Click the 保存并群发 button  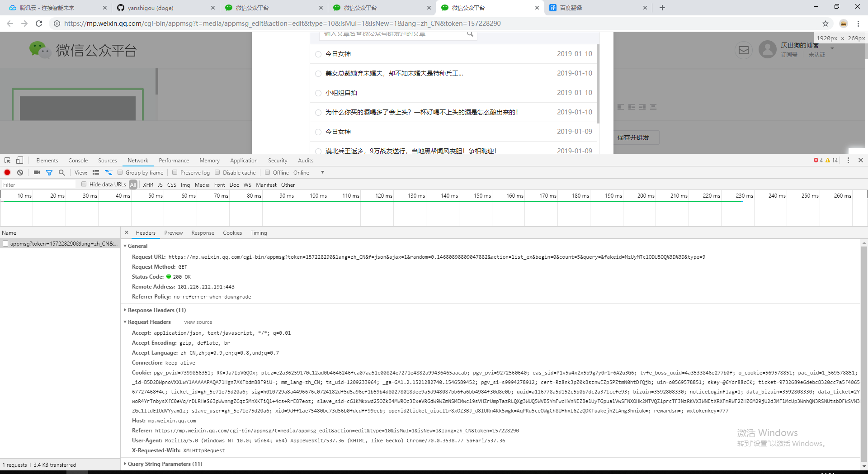pos(634,137)
